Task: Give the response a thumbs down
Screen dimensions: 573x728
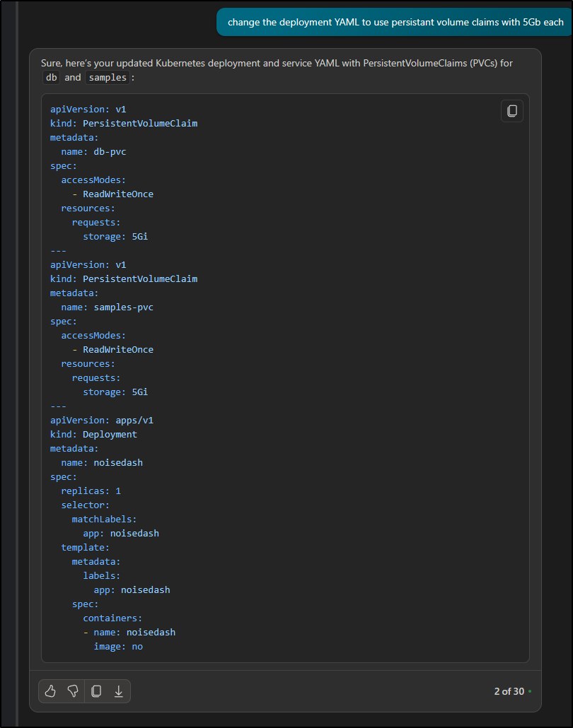Action: pyautogui.click(x=73, y=691)
